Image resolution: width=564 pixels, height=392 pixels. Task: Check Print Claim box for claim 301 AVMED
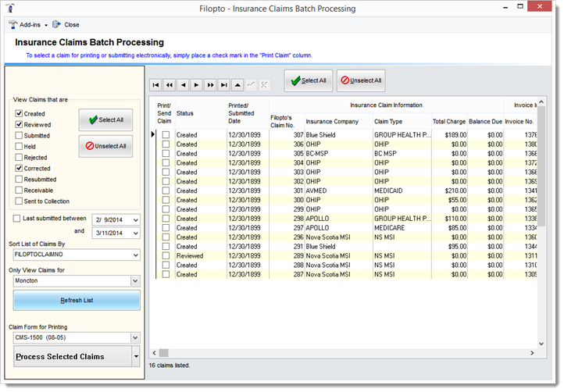pos(166,191)
